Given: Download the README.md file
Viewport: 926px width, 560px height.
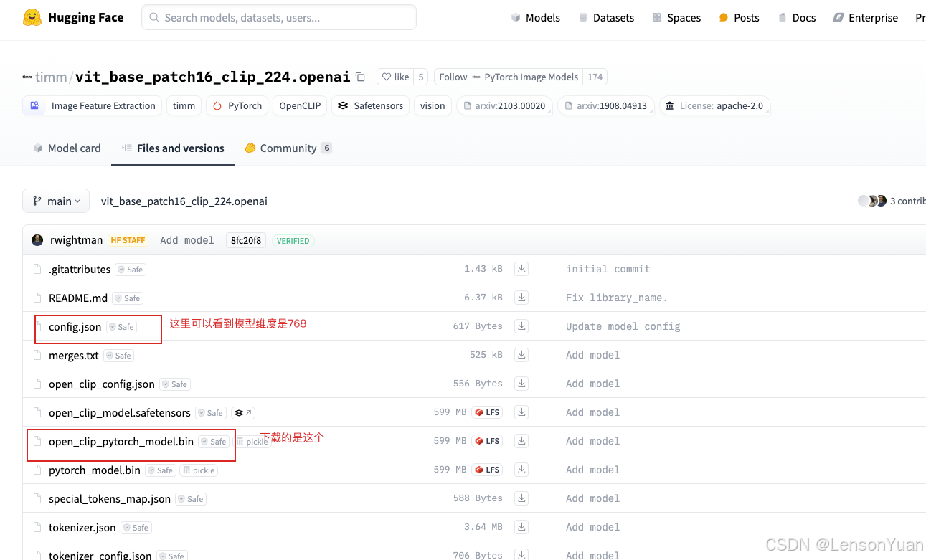Looking at the screenshot, I should click(x=522, y=298).
